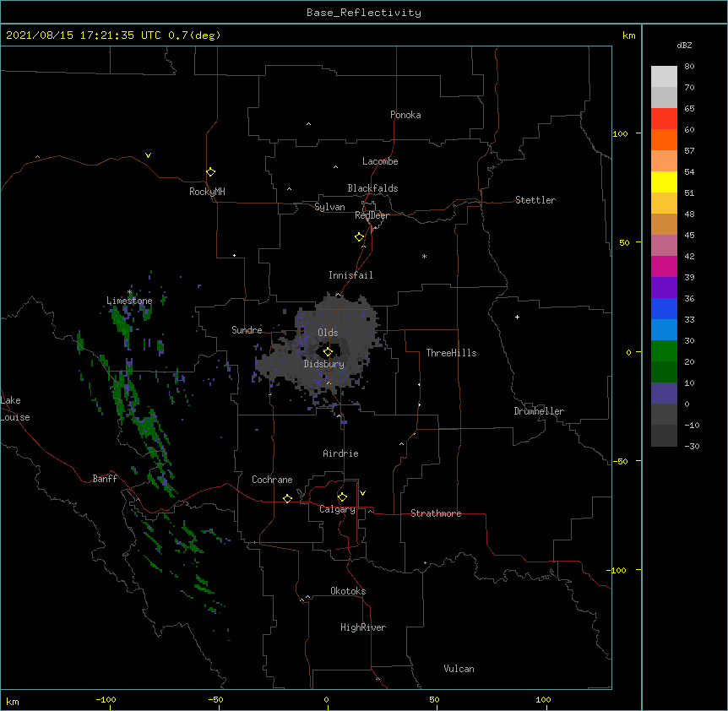Click the ThreeHills label
The height and width of the screenshot is (711, 728).
tap(451, 353)
